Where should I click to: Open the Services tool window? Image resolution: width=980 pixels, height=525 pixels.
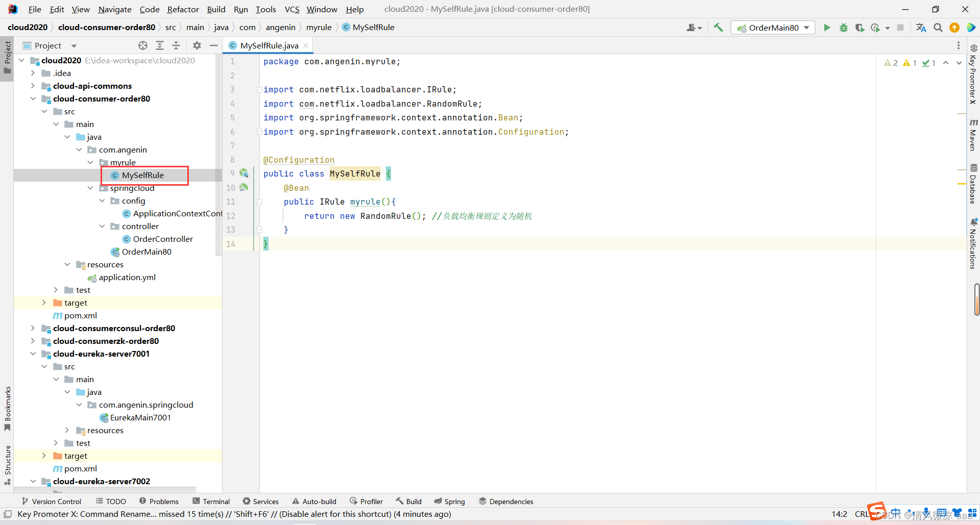pos(261,502)
